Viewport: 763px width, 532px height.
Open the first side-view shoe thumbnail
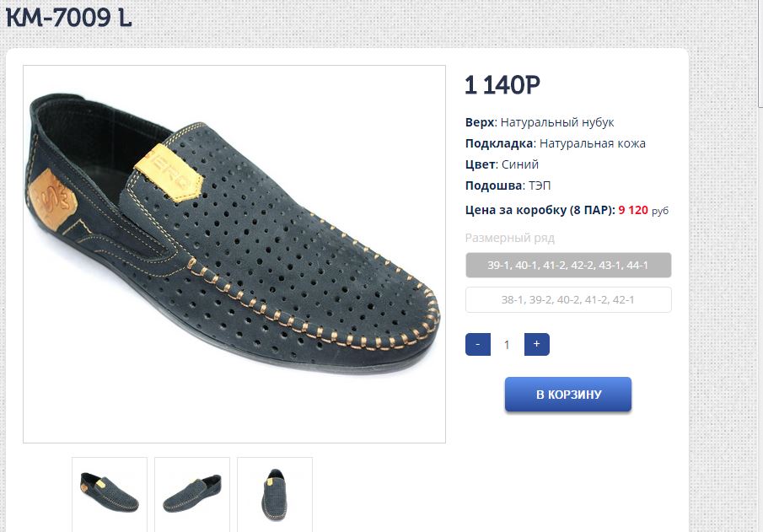coord(110,493)
